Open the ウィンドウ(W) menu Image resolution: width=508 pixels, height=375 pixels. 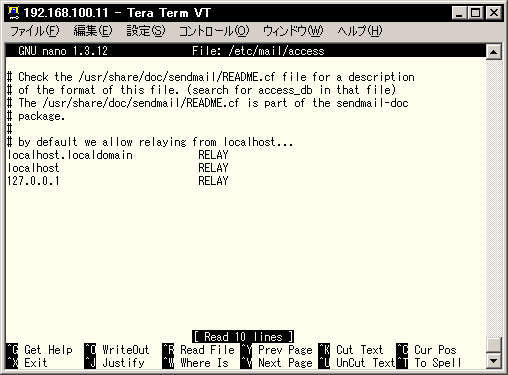(x=293, y=31)
